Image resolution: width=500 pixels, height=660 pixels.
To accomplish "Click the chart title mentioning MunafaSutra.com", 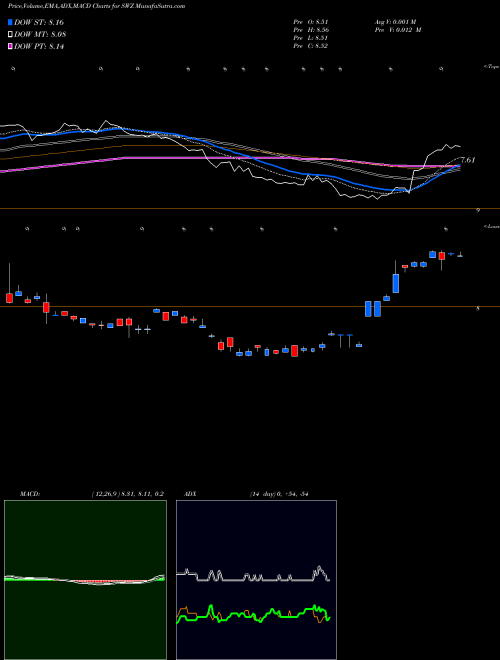I will [x=96, y=7].
